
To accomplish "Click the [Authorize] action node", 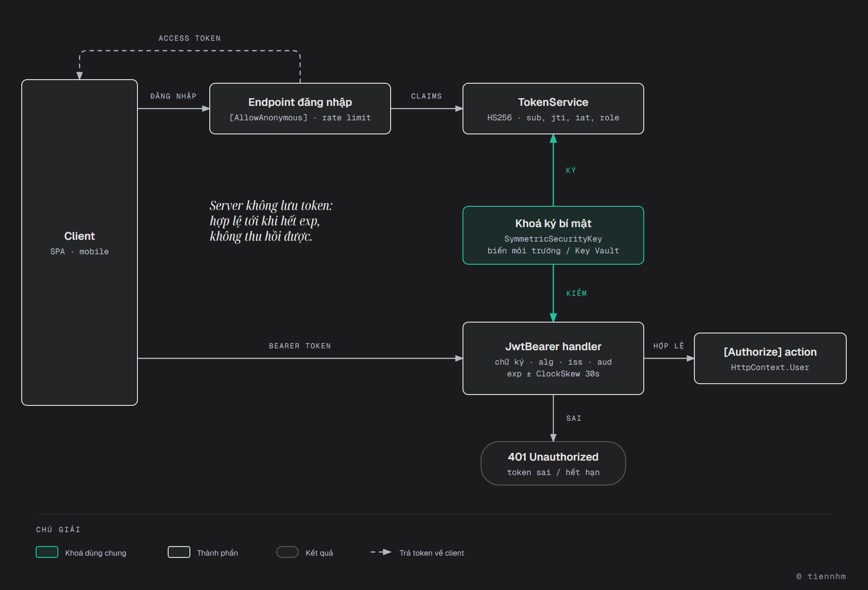I will pos(770,358).
